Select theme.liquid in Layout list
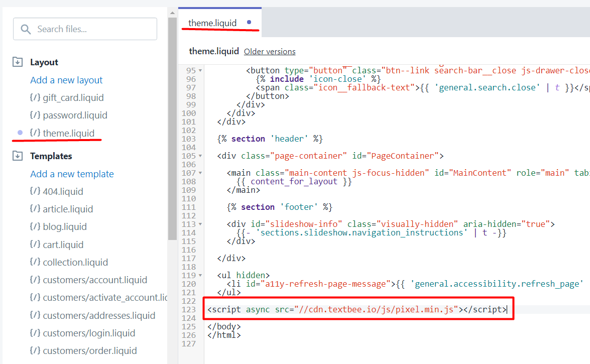The image size is (590, 364). point(68,133)
